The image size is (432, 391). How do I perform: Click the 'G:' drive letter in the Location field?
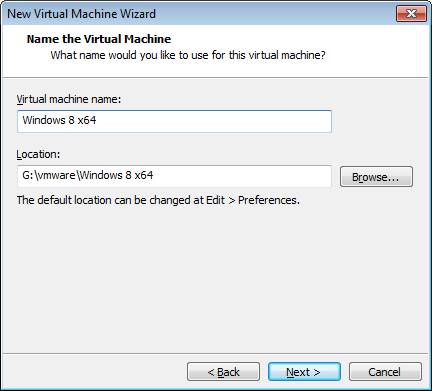tap(27, 175)
